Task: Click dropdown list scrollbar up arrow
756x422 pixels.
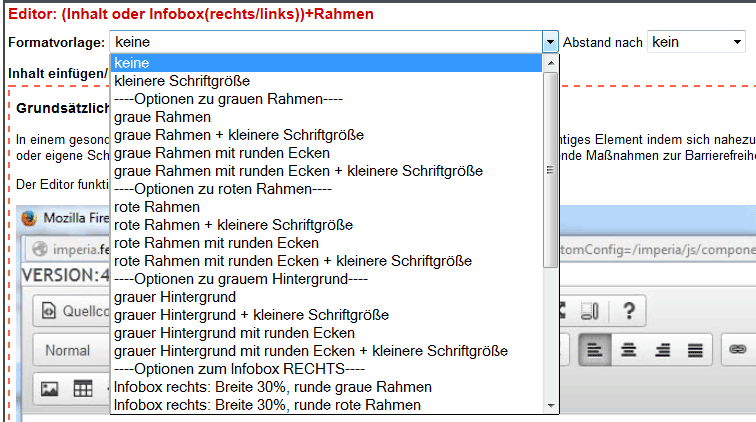Action: coord(551,63)
